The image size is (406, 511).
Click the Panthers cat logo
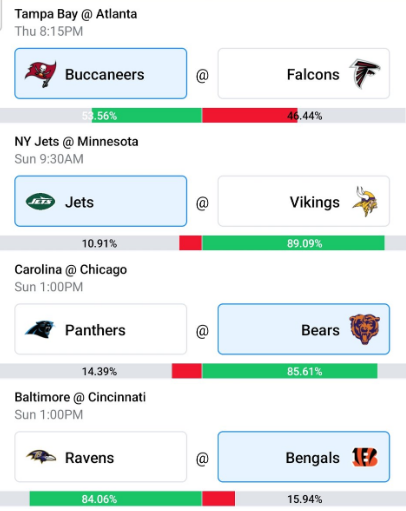tap(40, 329)
